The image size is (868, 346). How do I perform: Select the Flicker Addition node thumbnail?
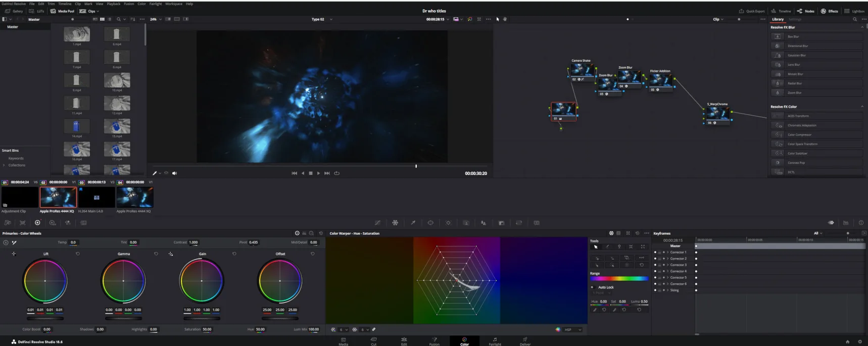click(x=660, y=80)
